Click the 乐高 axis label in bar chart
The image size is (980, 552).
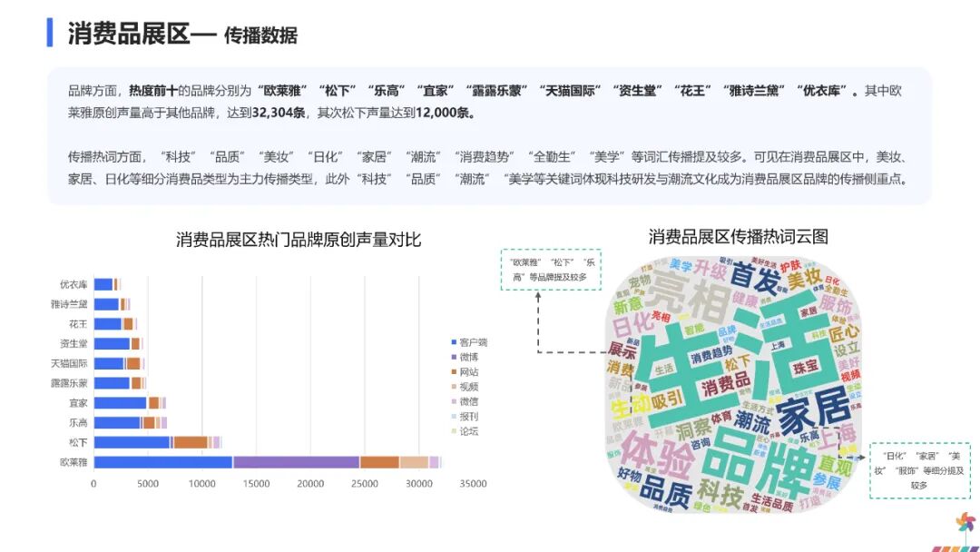click(x=78, y=422)
